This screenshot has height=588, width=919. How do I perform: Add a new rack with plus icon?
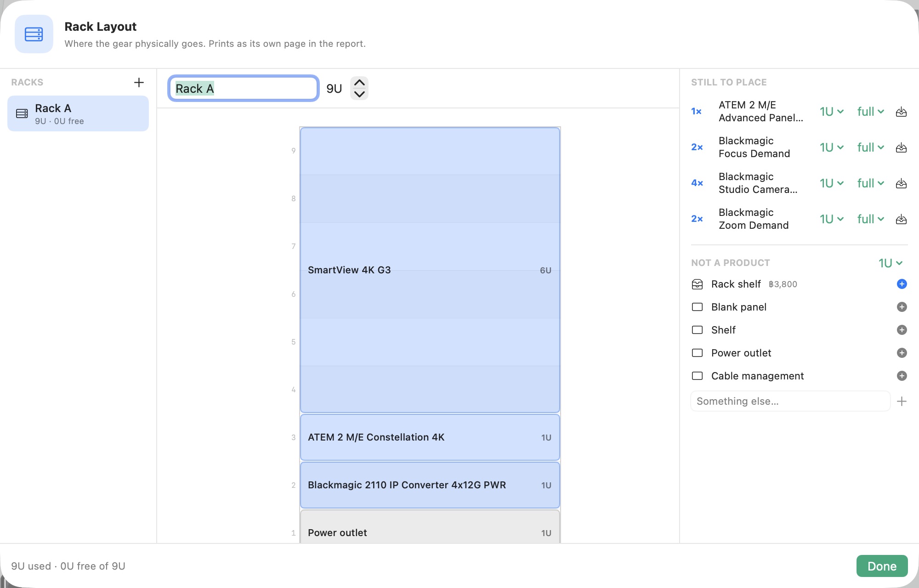tap(139, 82)
